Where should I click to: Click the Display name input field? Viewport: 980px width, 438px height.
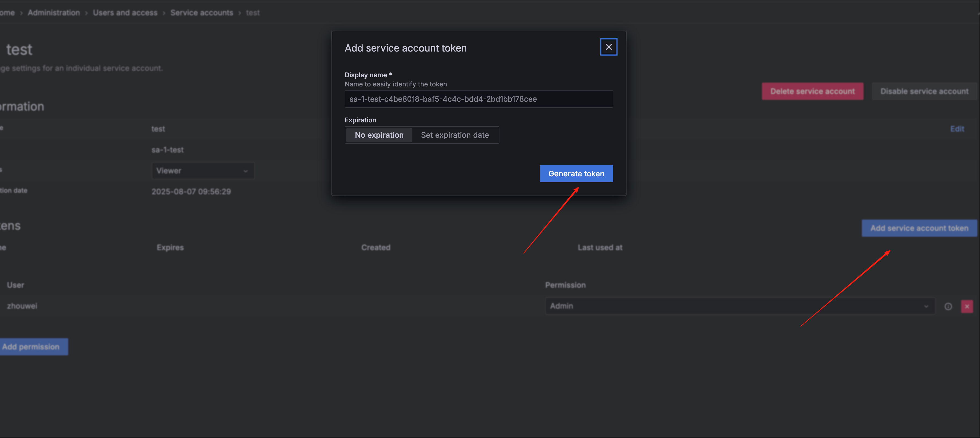coord(478,99)
